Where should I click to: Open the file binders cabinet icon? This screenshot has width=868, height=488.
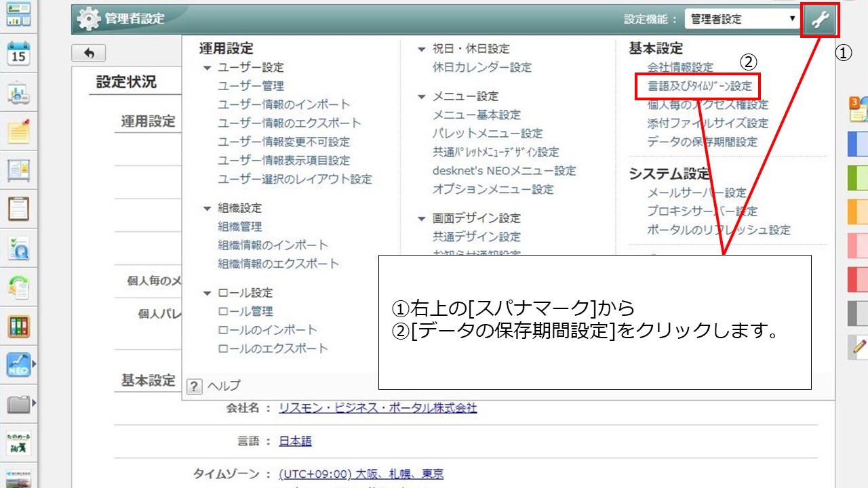(x=18, y=327)
